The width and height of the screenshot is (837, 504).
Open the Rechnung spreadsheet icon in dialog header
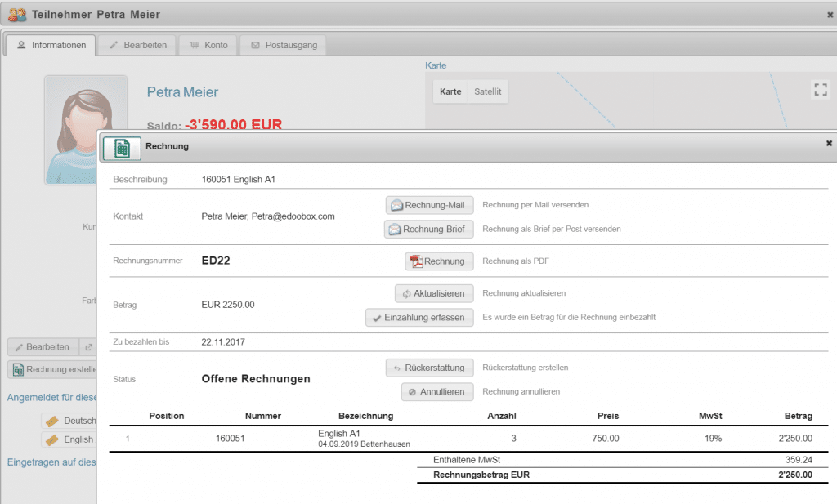(123, 149)
